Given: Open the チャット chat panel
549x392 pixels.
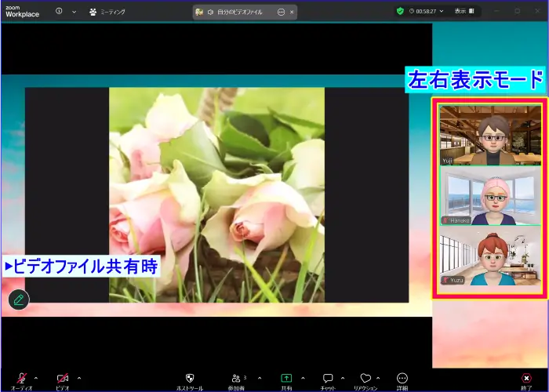Looking at the screenshot, I should point(328,379).
